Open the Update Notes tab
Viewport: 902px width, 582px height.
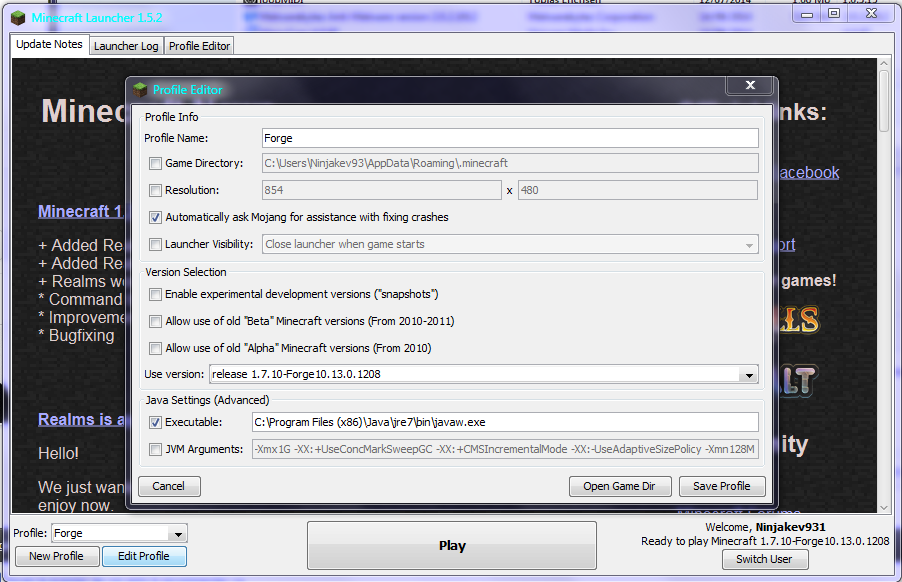[49, 45]
